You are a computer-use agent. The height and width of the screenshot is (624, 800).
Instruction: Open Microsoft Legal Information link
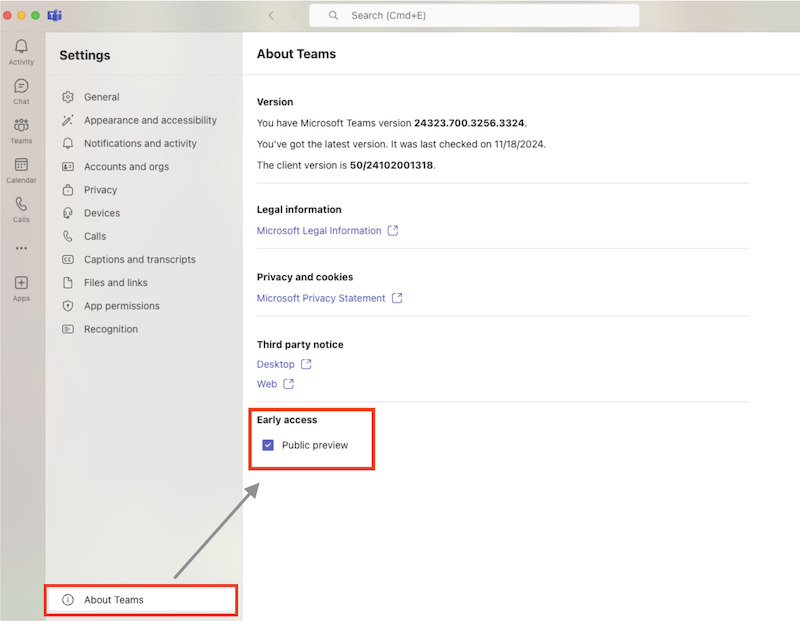tap(320, 230)
